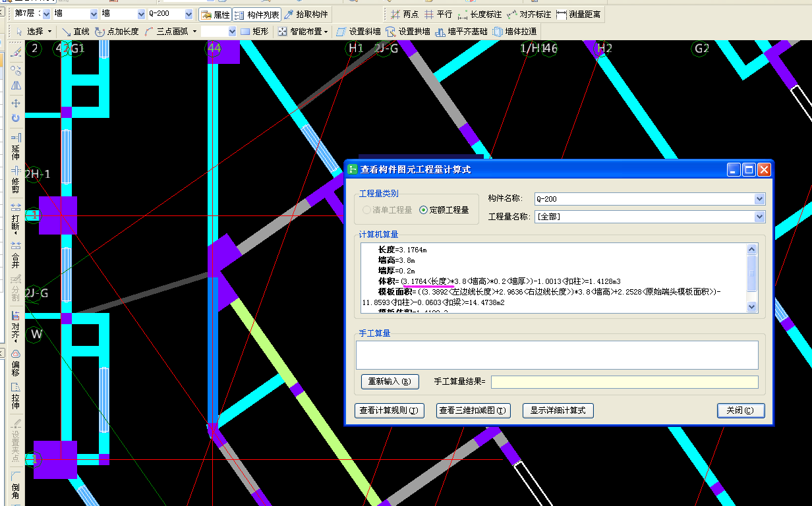The width and height of the screenshot is (812, 506).
Task: Click the axis label 2H-1 on drawing
Action: click(38, 174)
